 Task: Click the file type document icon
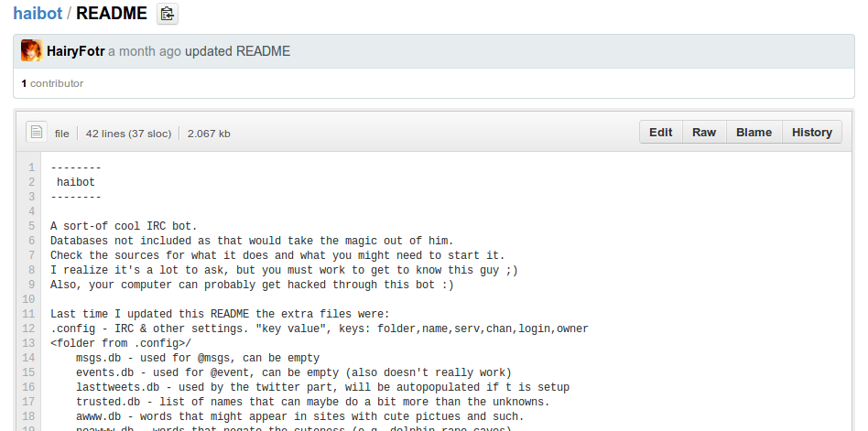coord(37,132)
